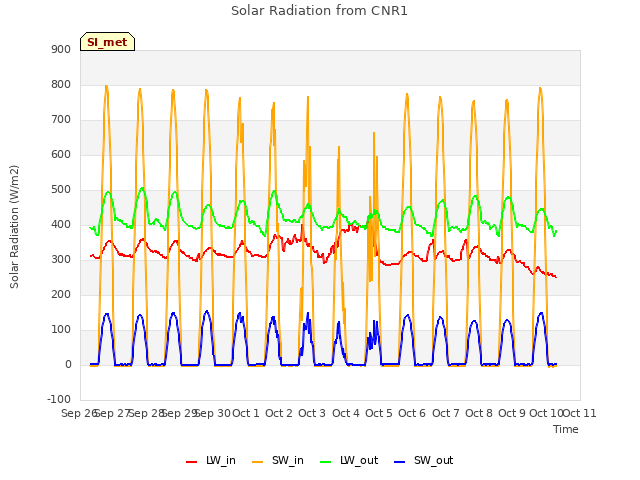Click the Sep 30 x-axis label

coord(213,413)
